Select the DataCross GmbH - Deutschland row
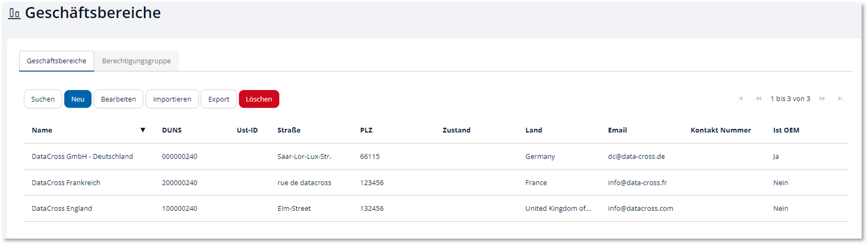 click(x=82, y=157)
